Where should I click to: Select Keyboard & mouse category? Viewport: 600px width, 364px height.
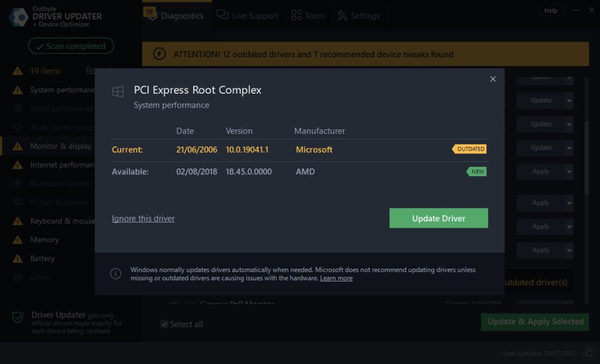coord(62,221)
